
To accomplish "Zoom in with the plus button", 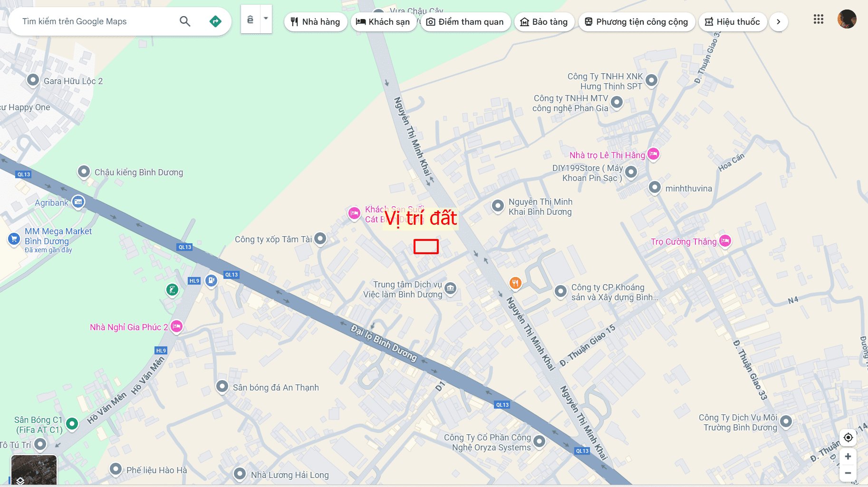I will coord(848,456).
